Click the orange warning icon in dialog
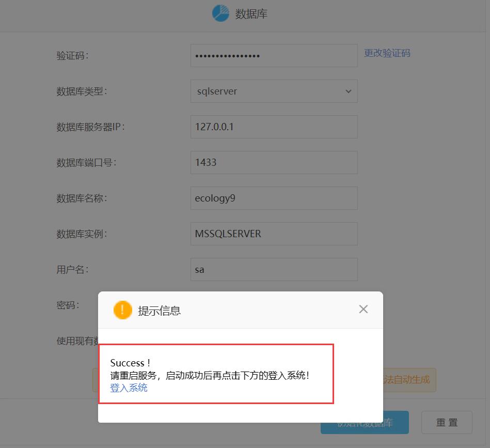Viewport: 490px width, 448px height. [x=122, y=310]
